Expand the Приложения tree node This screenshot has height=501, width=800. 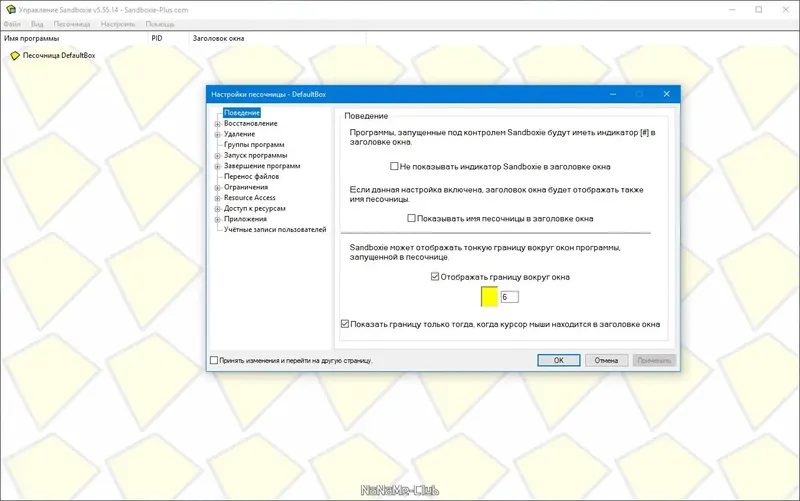(x=218, y=220)
